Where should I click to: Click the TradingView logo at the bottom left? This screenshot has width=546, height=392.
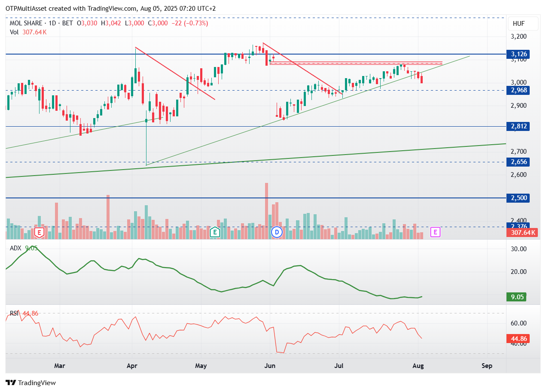(31, 383)
